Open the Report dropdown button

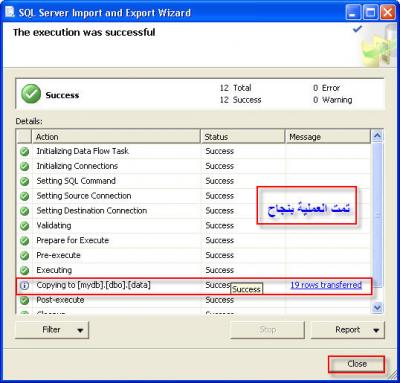[x=348, y=330]
